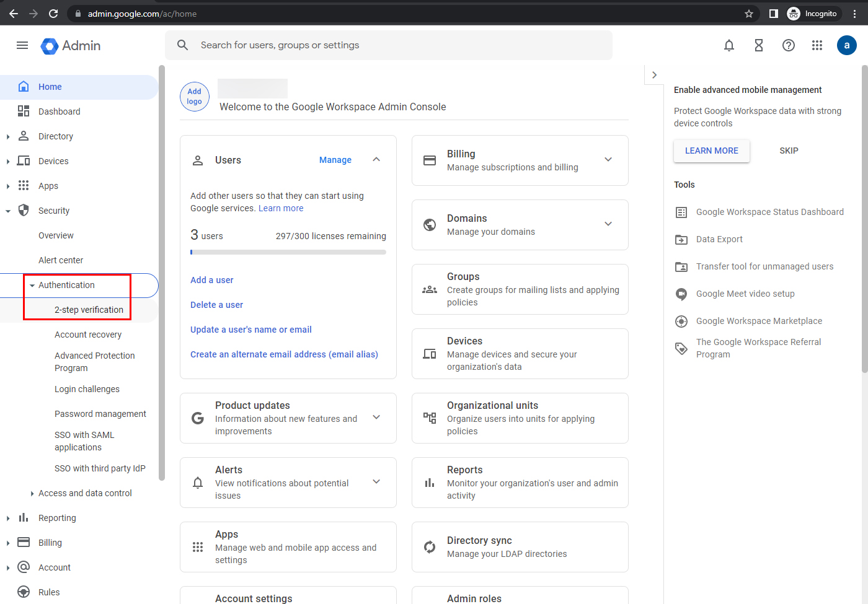Collapse the right side panel arrow

(x=654, y=75)
